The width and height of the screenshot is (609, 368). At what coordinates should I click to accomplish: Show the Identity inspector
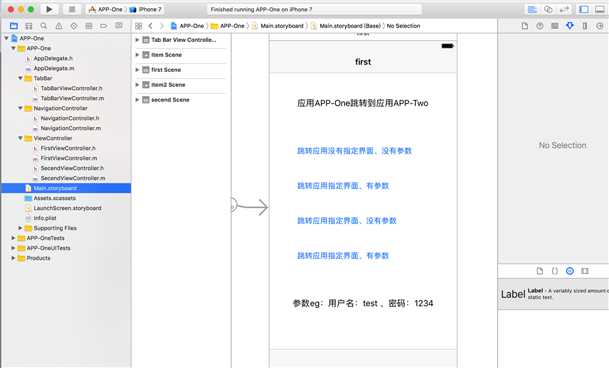point(555,26)
